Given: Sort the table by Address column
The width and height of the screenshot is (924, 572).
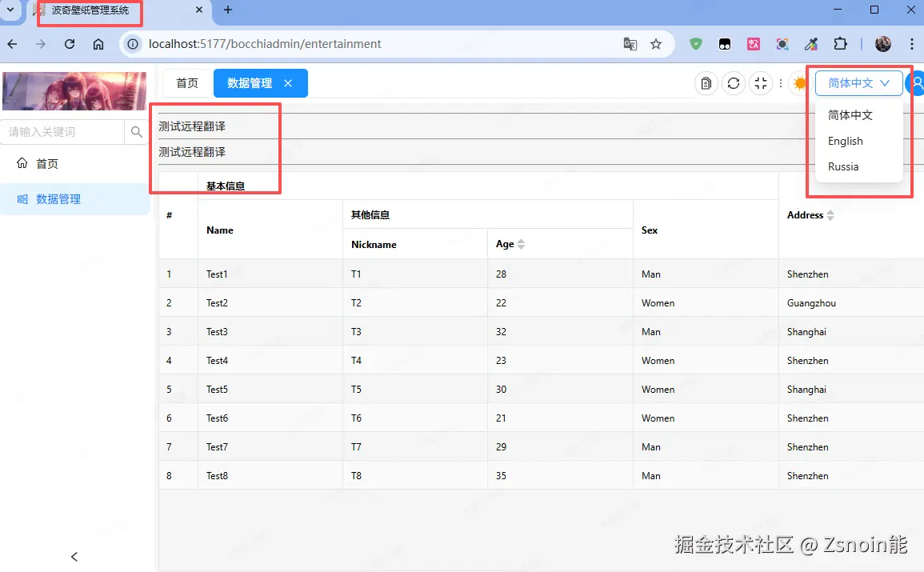Looking at the screenshot, I should (x=830, y=215).
